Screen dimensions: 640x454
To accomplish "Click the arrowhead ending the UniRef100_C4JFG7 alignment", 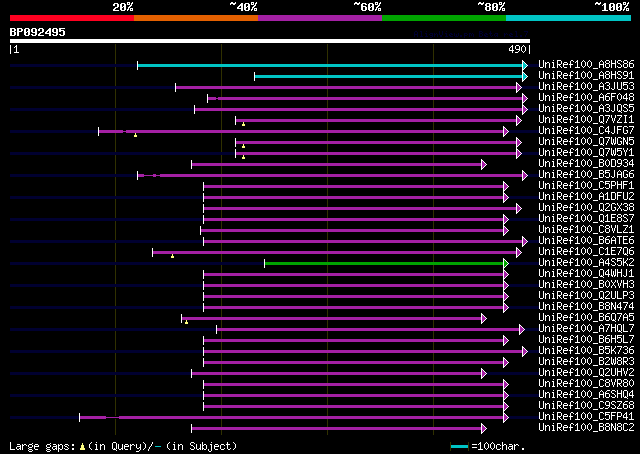I will point(506,131).
